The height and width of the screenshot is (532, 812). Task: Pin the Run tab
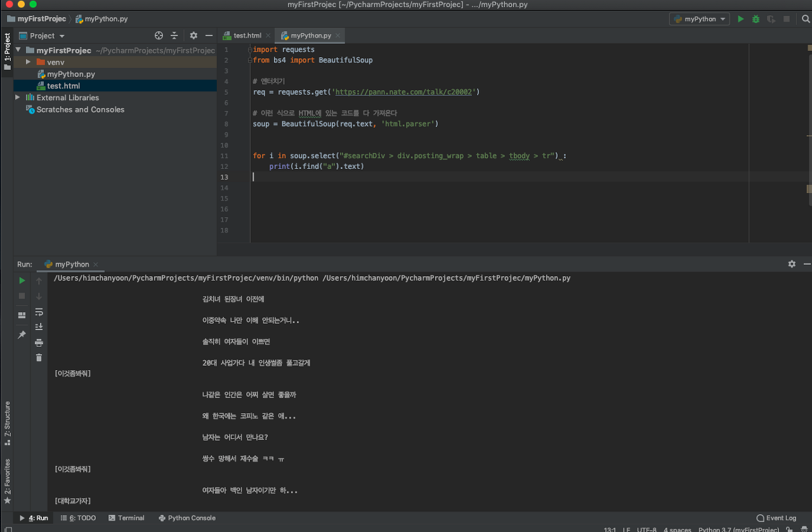click(22, 335)
